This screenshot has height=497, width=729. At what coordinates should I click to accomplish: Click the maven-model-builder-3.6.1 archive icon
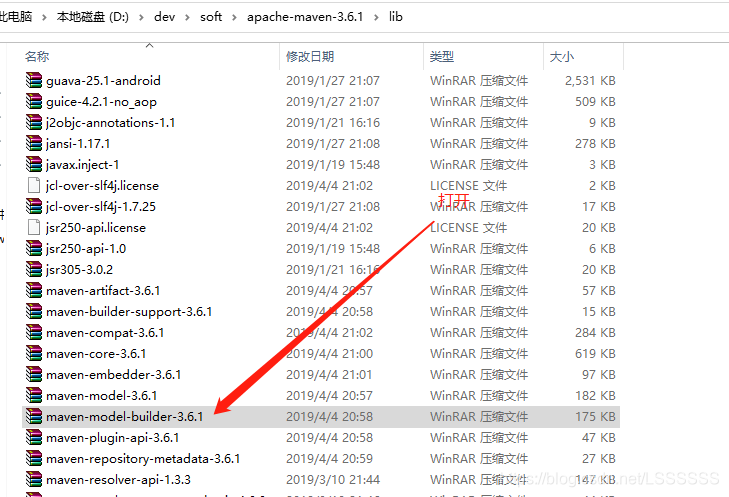point(34,417)
